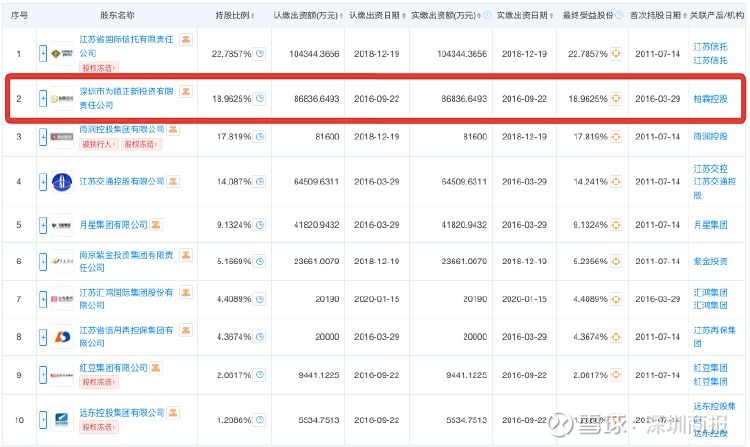Open related product link 月星集团
The height and width of the screenshot is (447, 750).
(710, 225)
